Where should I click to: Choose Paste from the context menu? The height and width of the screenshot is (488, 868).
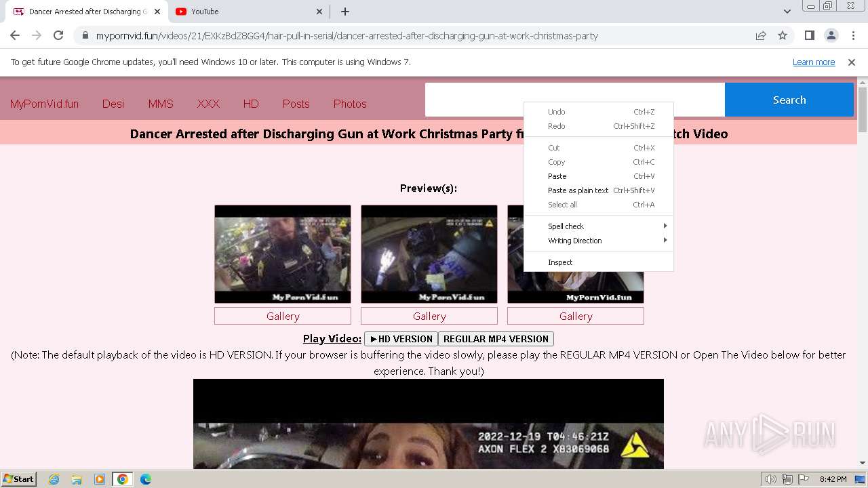(x=599, y=176)
